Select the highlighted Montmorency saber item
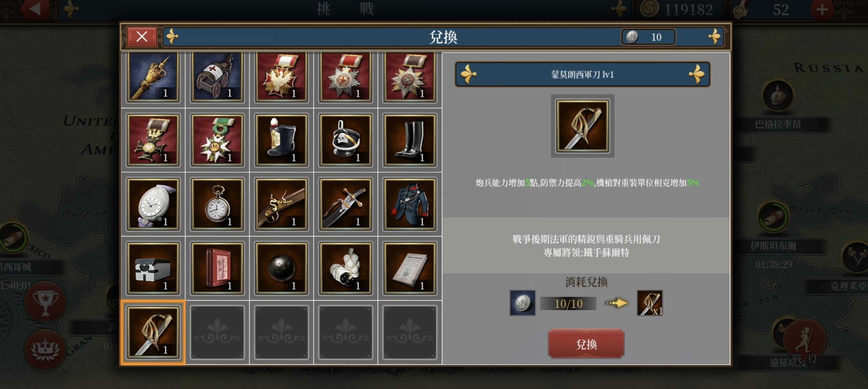Viewport: 868px width, 389px height. tap(153, 332)
